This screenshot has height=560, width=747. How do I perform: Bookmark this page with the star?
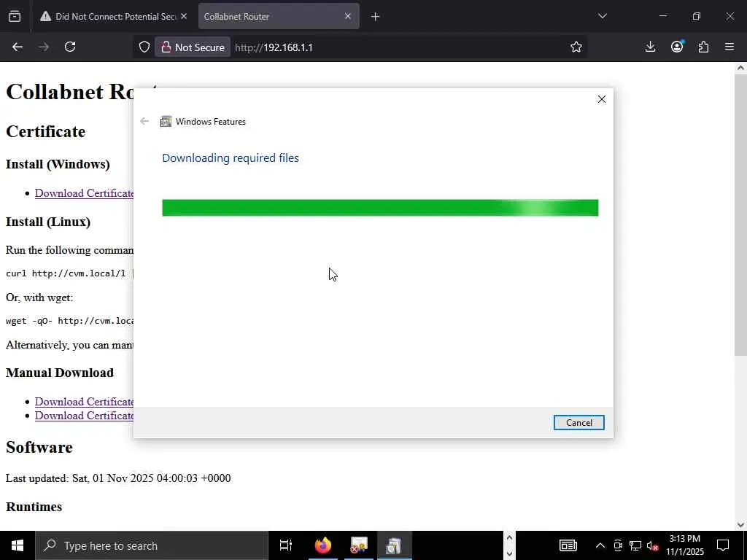(576, 47)
